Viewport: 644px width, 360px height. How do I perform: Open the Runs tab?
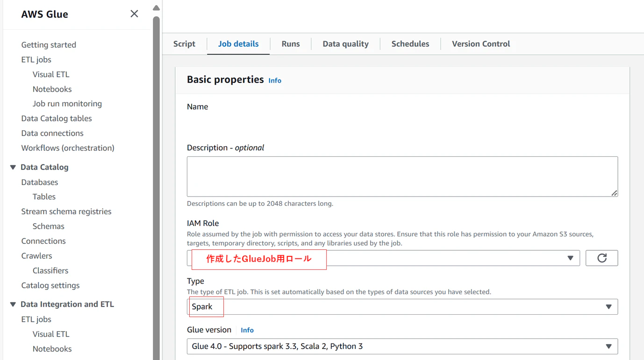point(291,44)
